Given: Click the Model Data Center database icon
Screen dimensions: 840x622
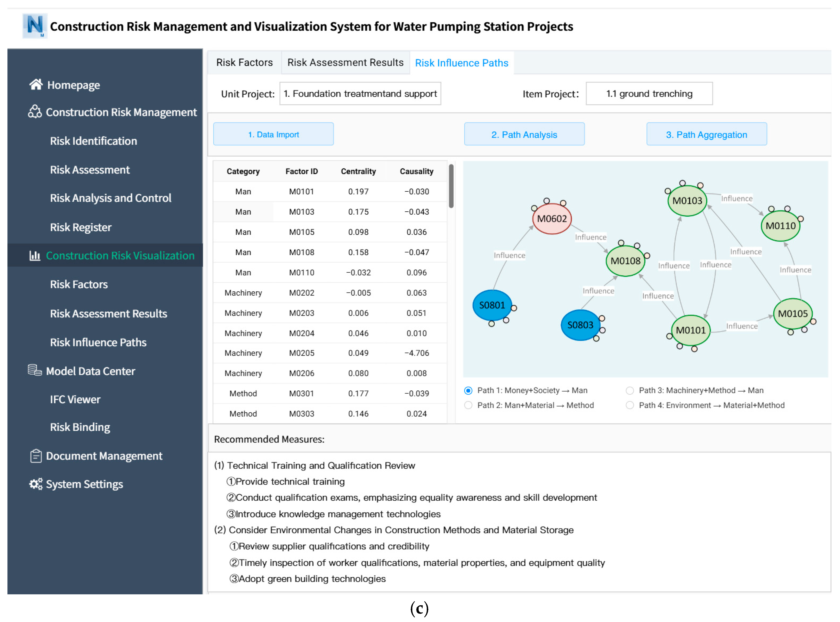Looking at the screenshot, I should click(35, 370).
